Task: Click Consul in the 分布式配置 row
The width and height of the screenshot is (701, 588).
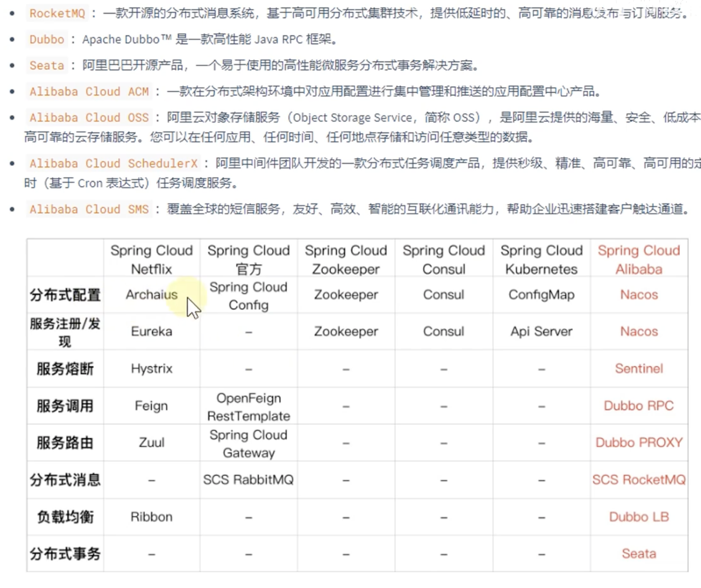Action: pyautogui.click(x=444, y=295)
